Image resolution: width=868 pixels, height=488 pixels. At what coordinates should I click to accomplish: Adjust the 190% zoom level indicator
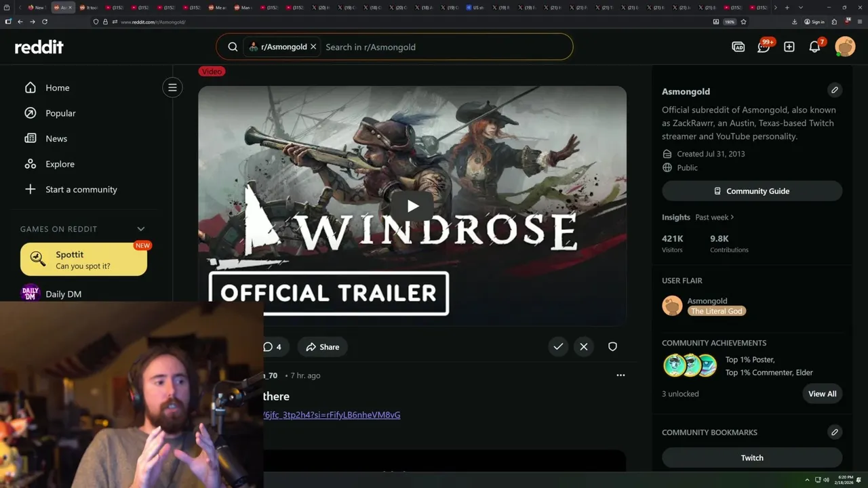[730, 22]
